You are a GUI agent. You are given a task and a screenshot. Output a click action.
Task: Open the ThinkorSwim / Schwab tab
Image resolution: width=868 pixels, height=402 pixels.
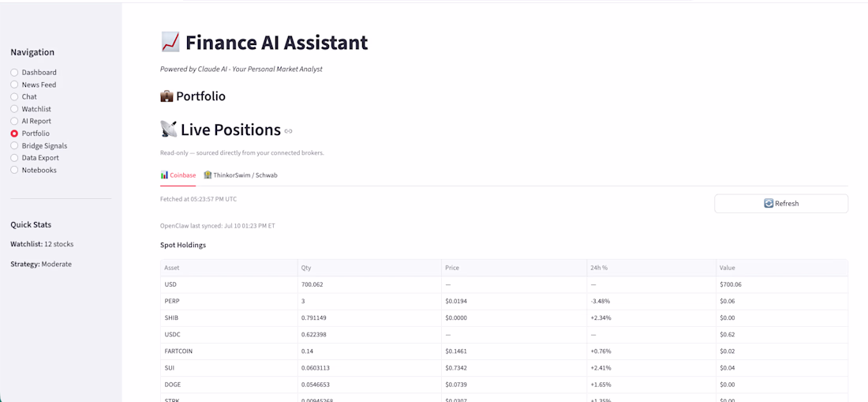(x=240, y=175)
